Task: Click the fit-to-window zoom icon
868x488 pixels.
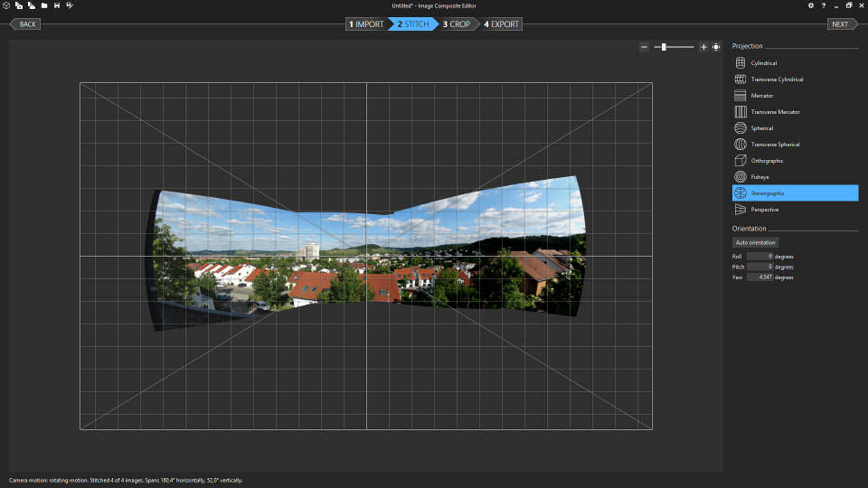Action: [x=716, y=47]
